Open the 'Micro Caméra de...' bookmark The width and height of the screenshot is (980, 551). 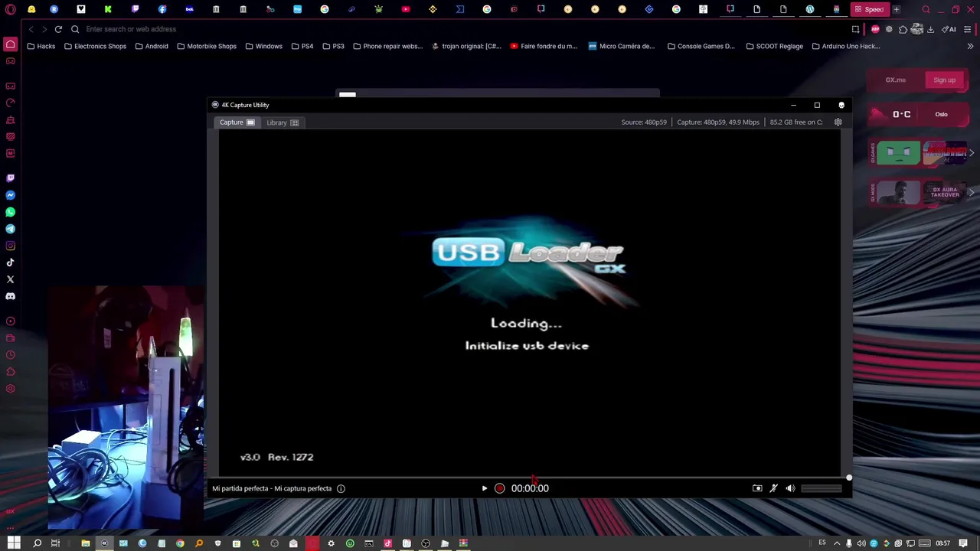pyautogui.click(x=622, y=46)
